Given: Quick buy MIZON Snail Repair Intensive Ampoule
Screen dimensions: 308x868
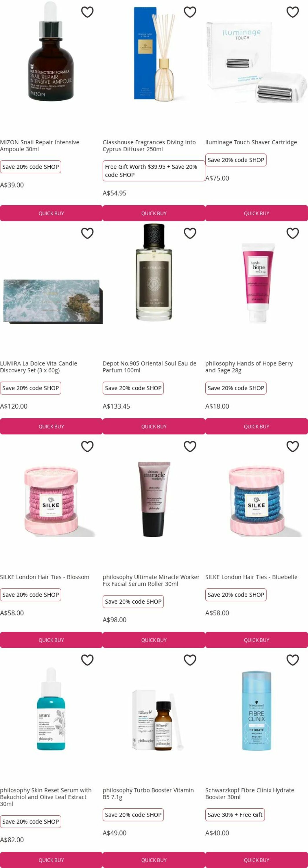Looking at the screenshot, I should 51,213.
